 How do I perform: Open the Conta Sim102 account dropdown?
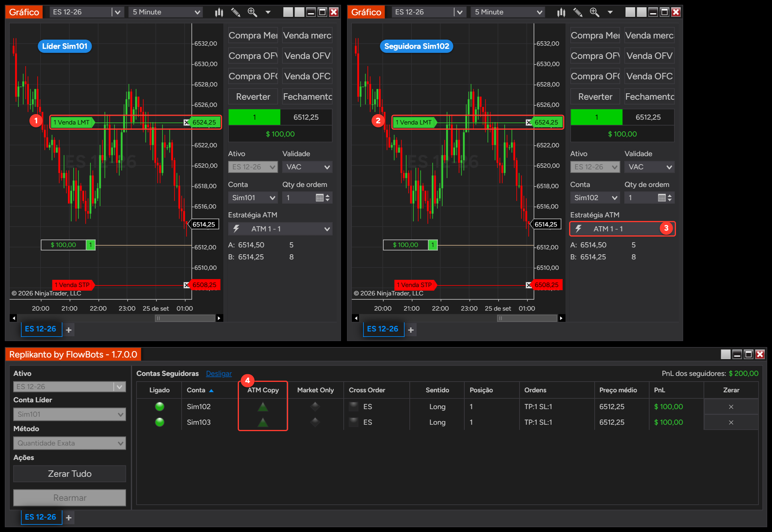click(x=595, y=198)
